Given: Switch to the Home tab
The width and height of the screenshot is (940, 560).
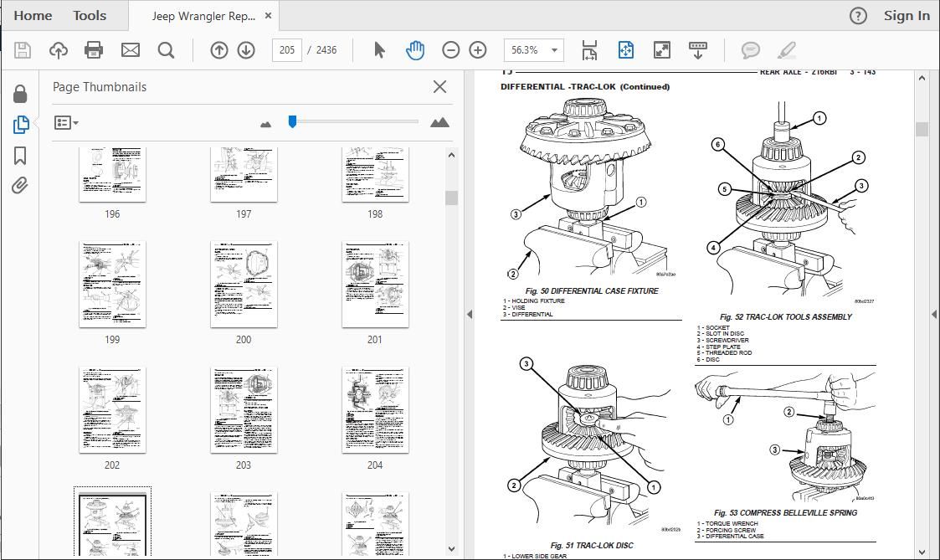Looking at the screenshot, I should [33, 16].
